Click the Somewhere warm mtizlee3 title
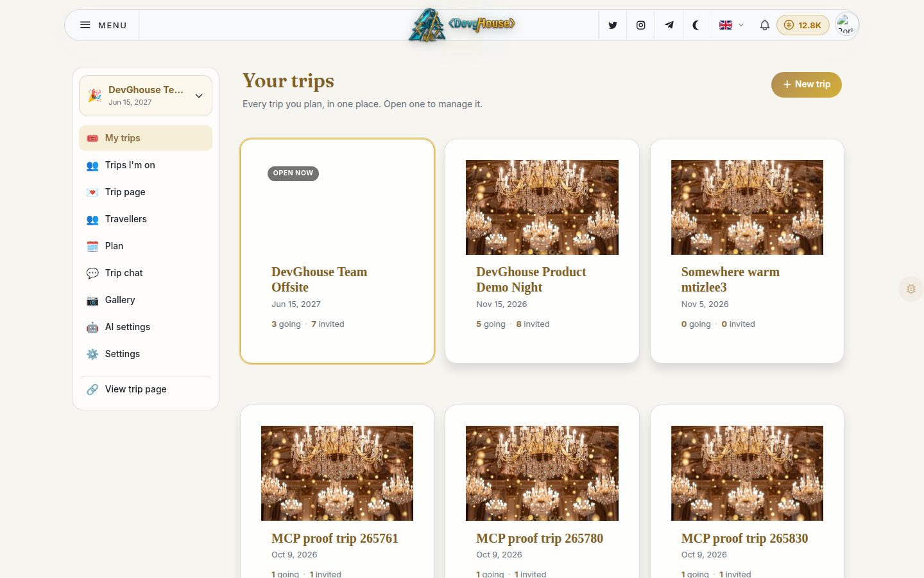The image size is (924, 578). coord(730,279)
